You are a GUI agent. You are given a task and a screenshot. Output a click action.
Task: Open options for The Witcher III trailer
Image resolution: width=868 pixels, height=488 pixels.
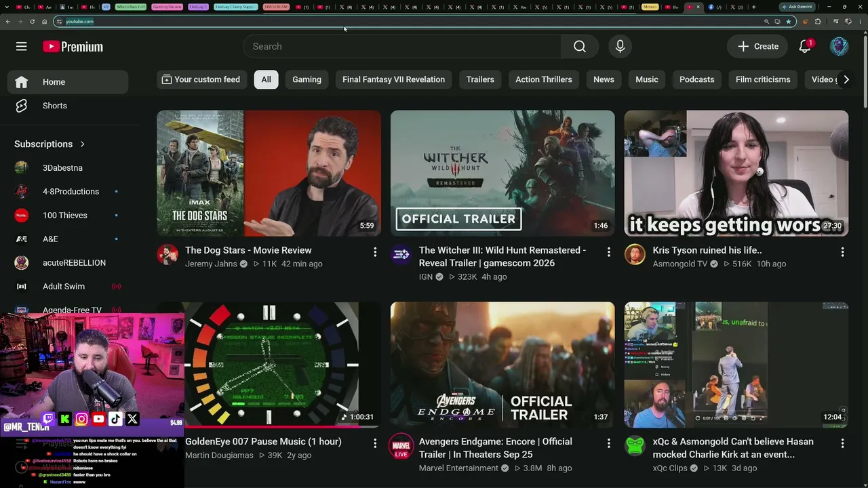(x=609, y=251)
